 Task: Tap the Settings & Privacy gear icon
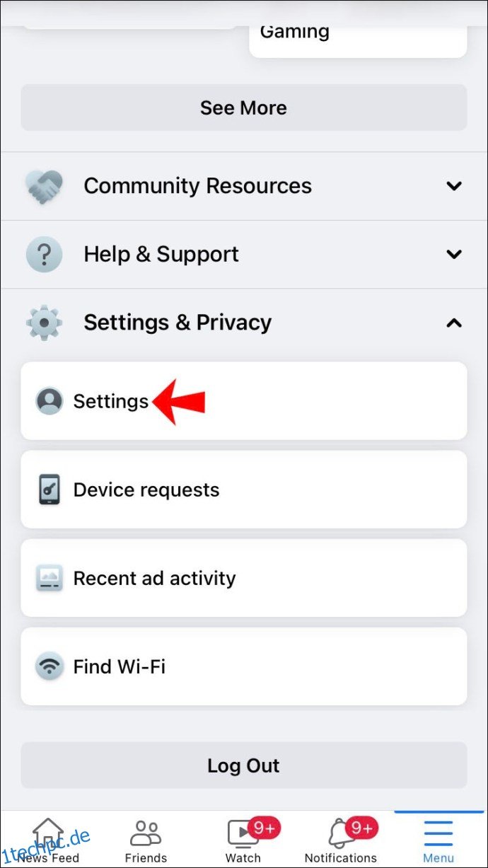coord(44,323)
